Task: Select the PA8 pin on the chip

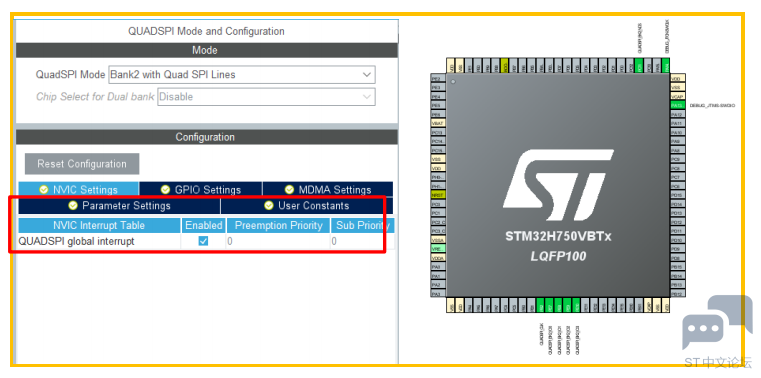Action: [678, 150]
